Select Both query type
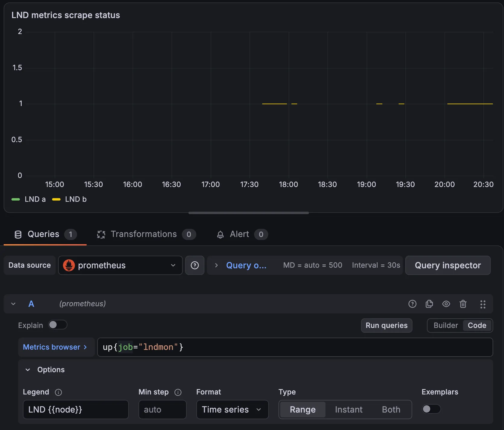504x430 pixels. [391, 410]
